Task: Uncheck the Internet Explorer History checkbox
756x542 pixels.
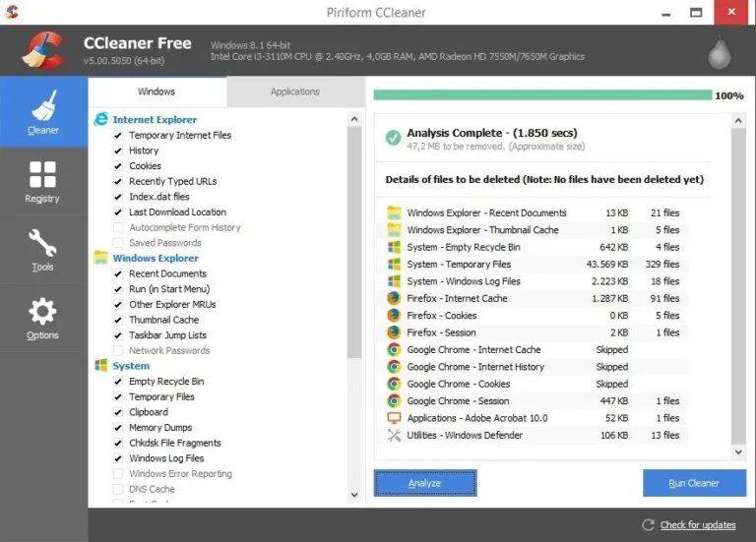Action: 118,151
